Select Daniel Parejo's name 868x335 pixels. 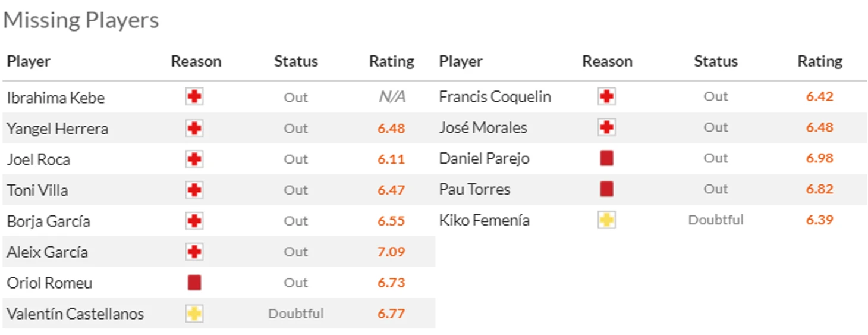coord(484,158)
